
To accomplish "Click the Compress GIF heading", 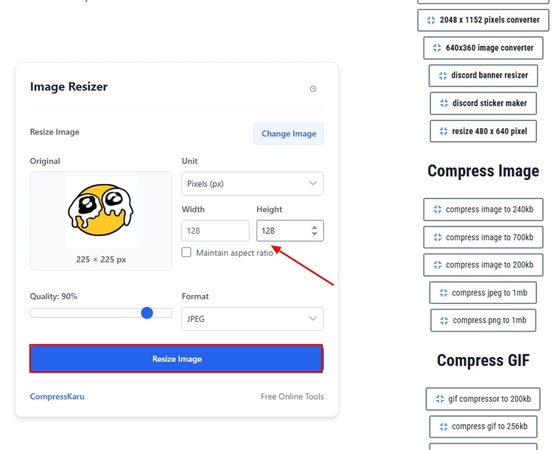I will pos(483,360).
